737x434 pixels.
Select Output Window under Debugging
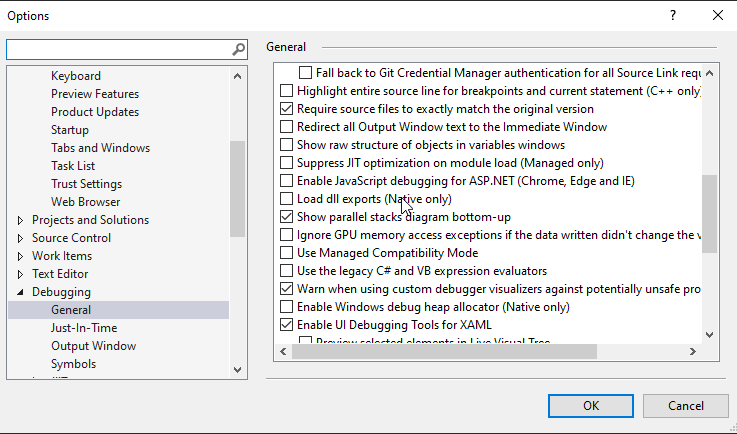pyautogui.click(x=94, y=346)
